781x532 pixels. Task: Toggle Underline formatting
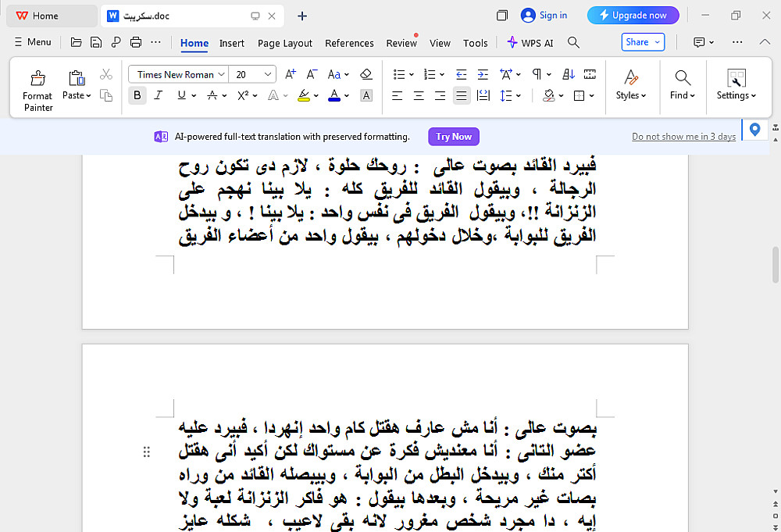pyautogui.click(x=181, y=95)
